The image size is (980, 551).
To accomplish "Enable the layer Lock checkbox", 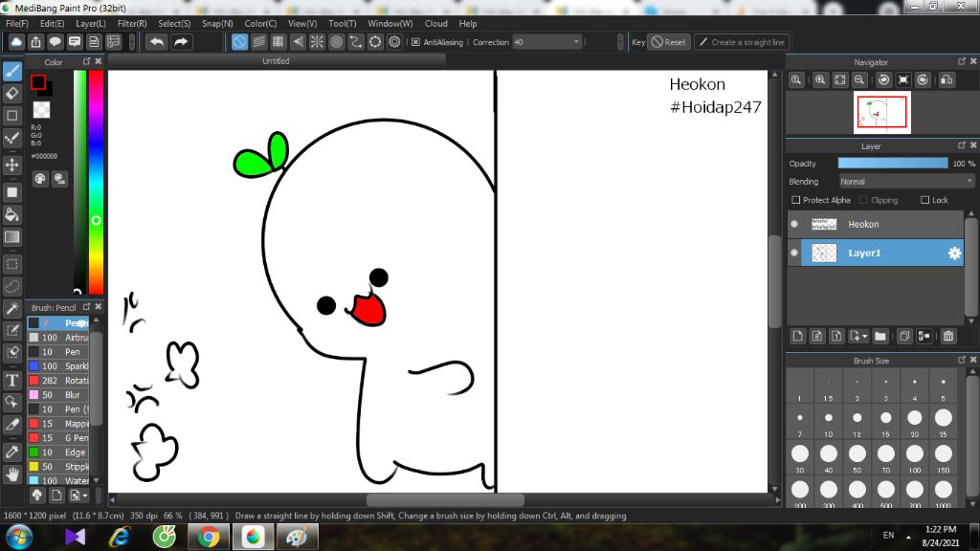I will pos(925,200).
